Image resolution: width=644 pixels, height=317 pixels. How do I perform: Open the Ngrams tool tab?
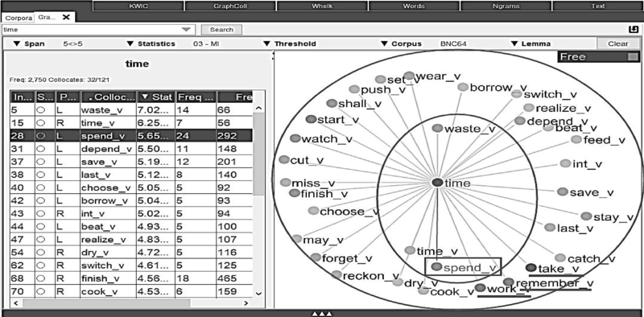[x=506, y=6]
